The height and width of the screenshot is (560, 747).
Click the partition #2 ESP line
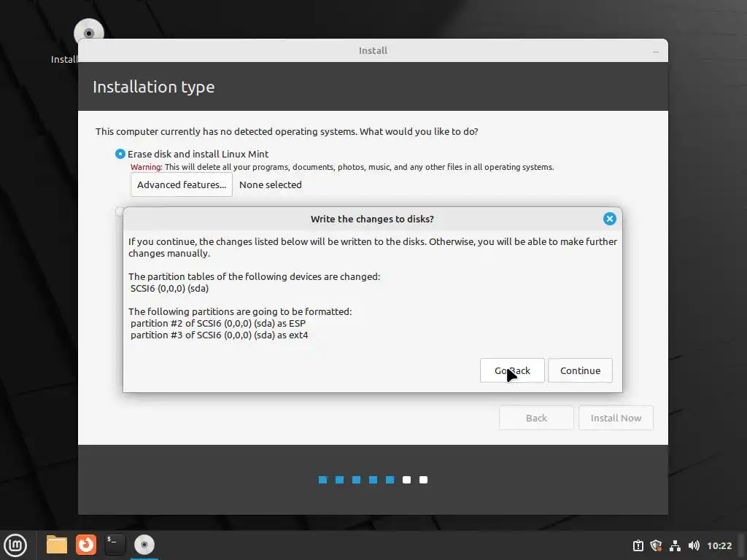click(218, 323)
